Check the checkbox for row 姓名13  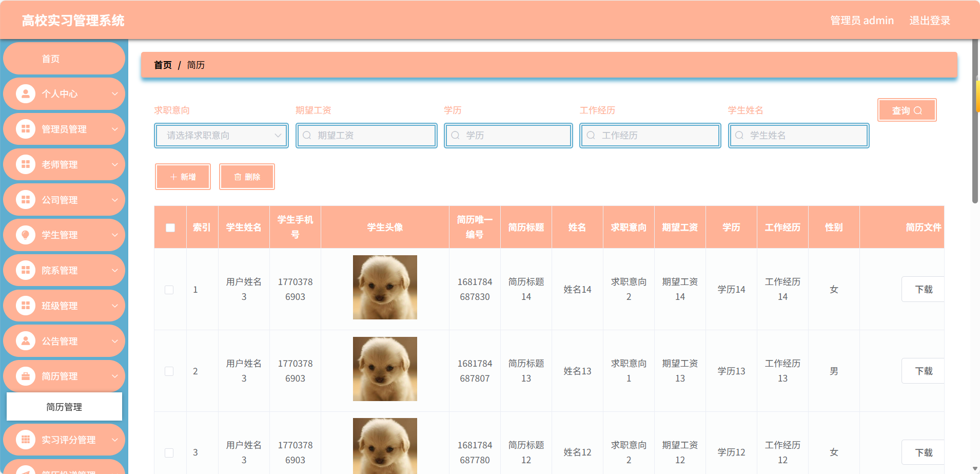tap(169, 371)
